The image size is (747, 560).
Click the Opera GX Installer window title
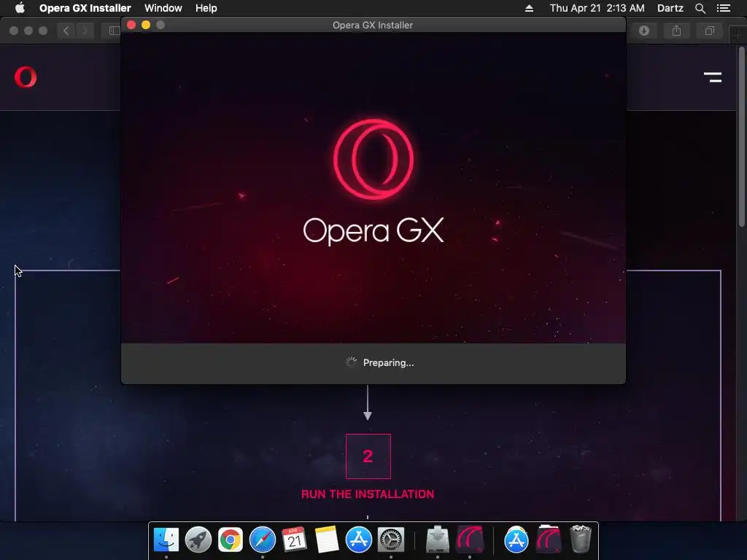(x=373, y=26)
